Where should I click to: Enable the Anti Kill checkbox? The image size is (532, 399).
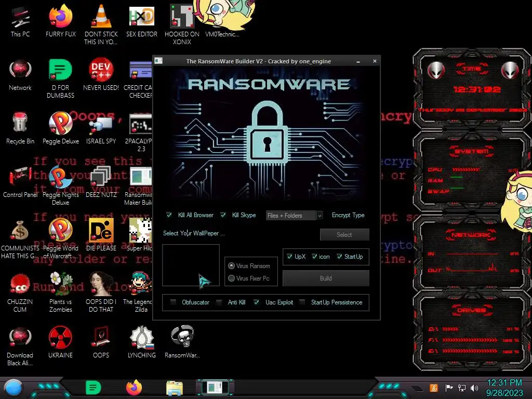coord(219,302)
